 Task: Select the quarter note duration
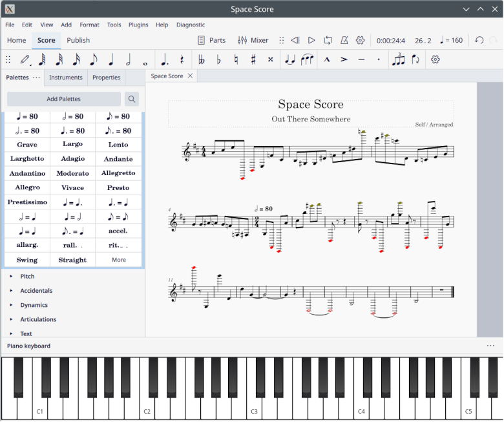coord(110,59)
